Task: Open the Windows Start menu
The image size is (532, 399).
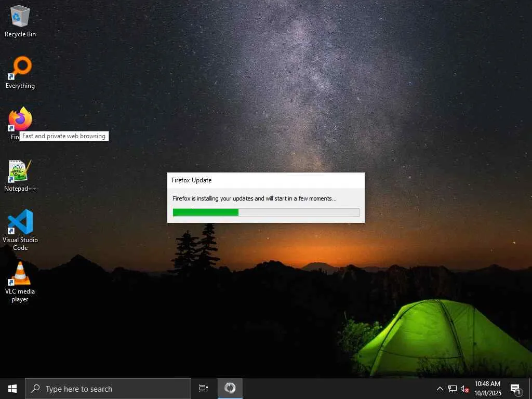Action: tap(12, 389)
